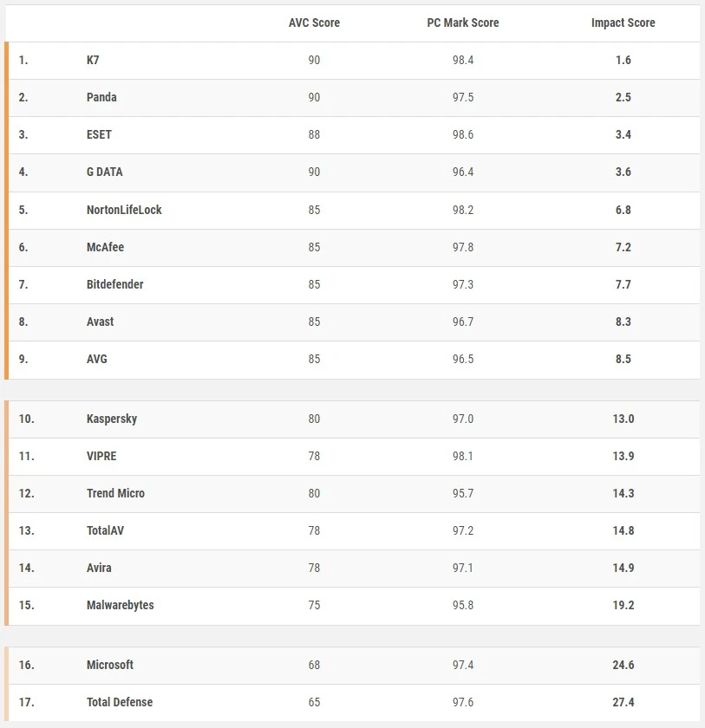Open the Malwarebytes entry
This screenshot has height=728, width=705.
(x=121, y=605)
